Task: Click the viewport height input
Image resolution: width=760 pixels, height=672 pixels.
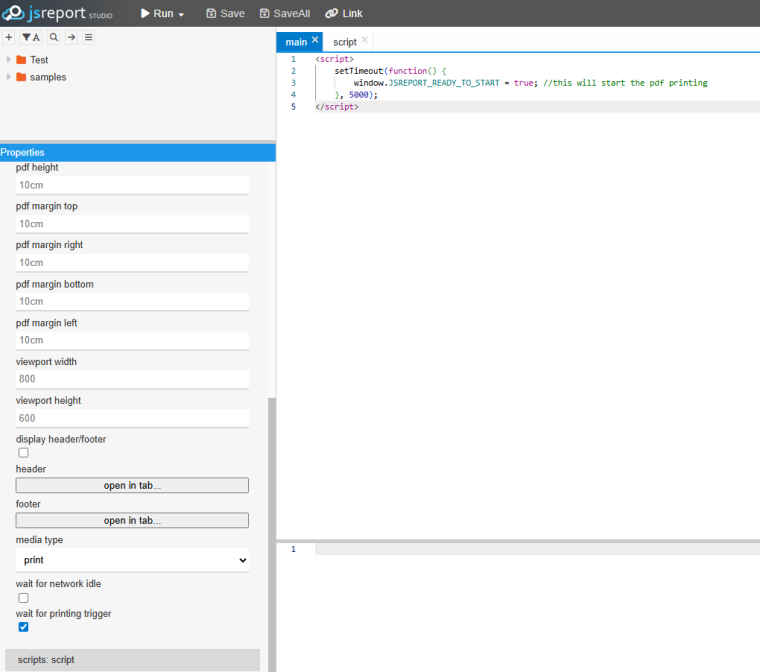Action: click(132, 418)
